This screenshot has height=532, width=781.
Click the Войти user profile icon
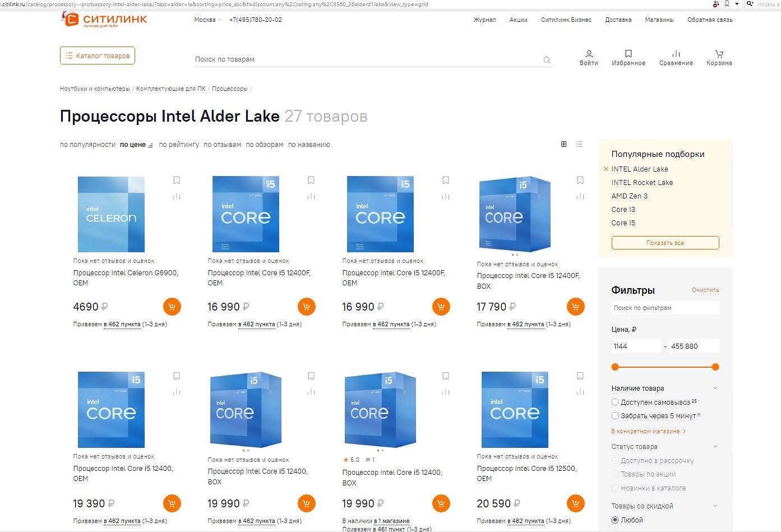click(589, 54)
